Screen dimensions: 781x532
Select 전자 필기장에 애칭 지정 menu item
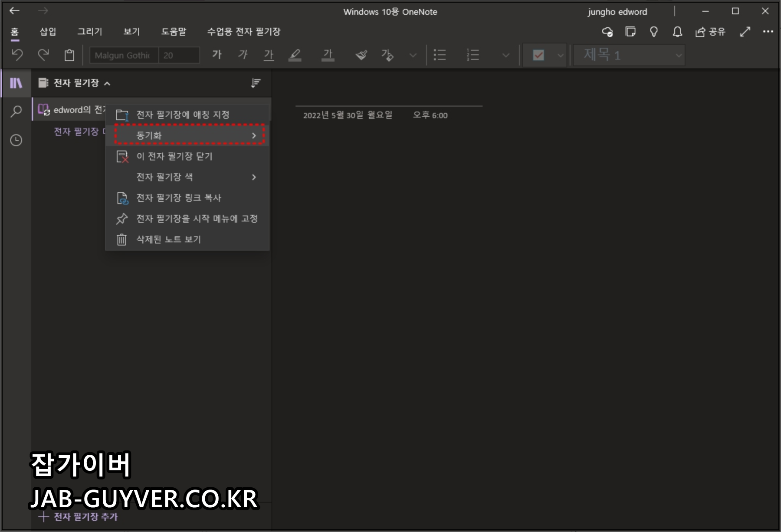click(187, 115)
